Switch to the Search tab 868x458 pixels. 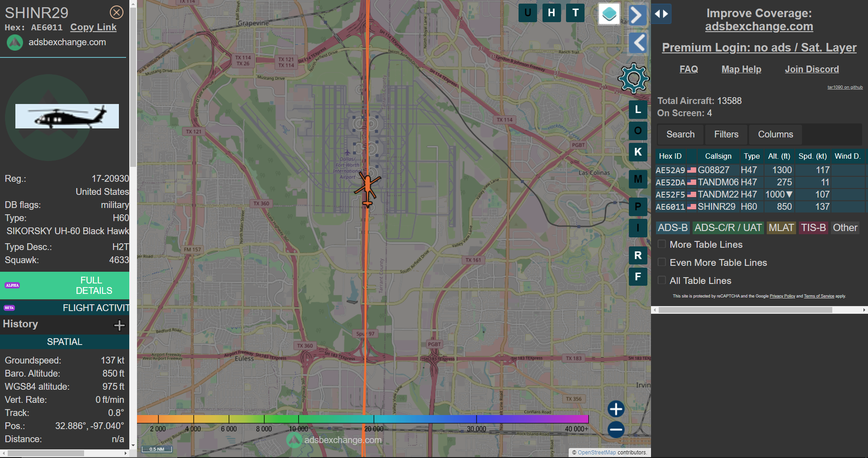[x=680, y=134]
